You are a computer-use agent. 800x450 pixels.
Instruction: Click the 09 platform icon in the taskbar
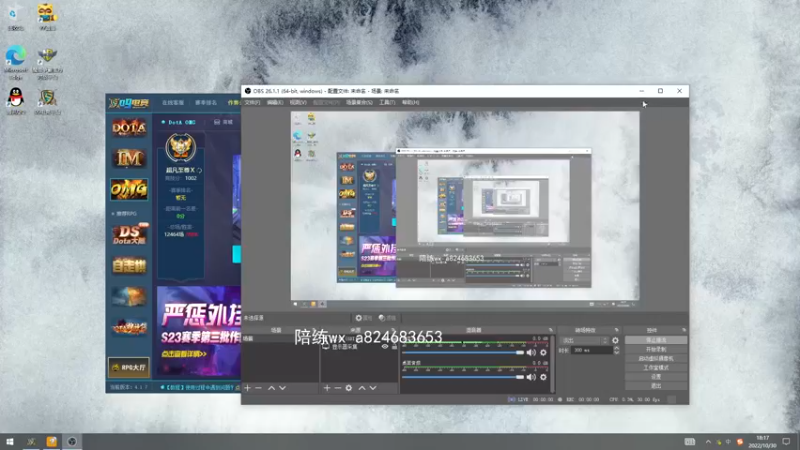[x=32, y=442]
